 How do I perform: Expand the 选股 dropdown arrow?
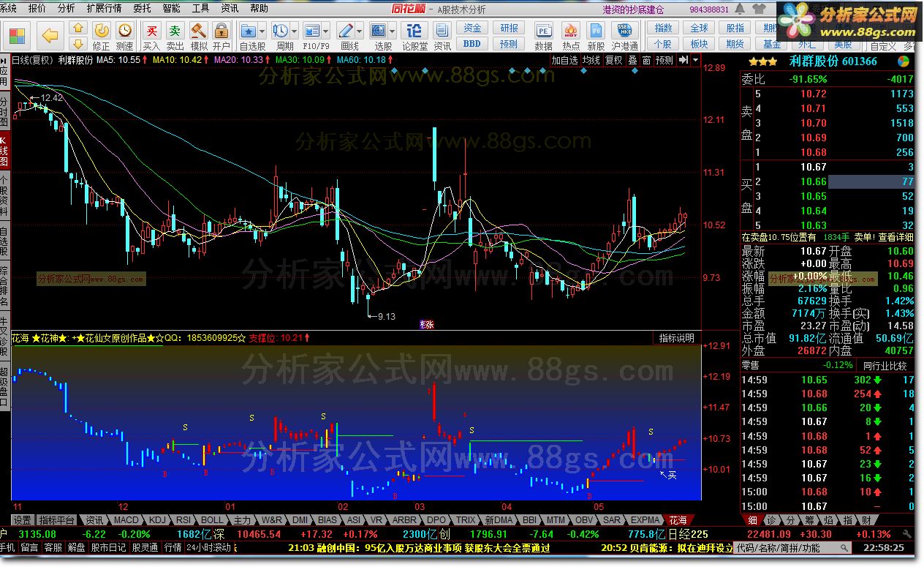[393, 31]
